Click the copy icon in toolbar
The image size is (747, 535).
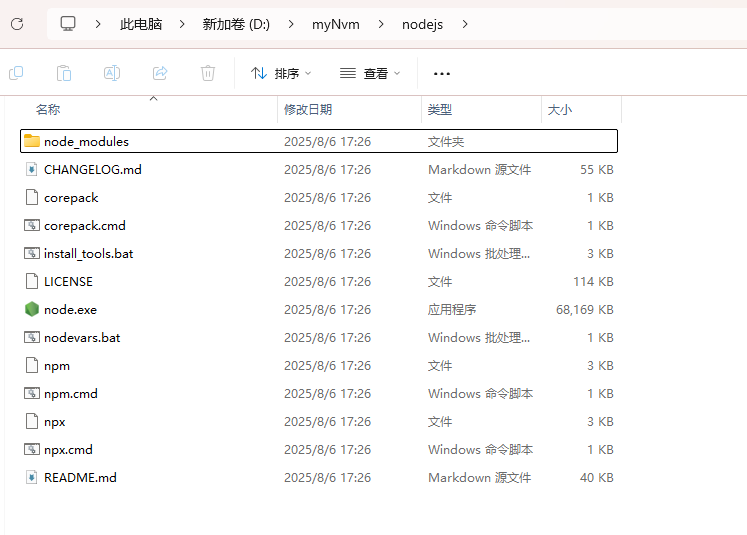[16, 73]
